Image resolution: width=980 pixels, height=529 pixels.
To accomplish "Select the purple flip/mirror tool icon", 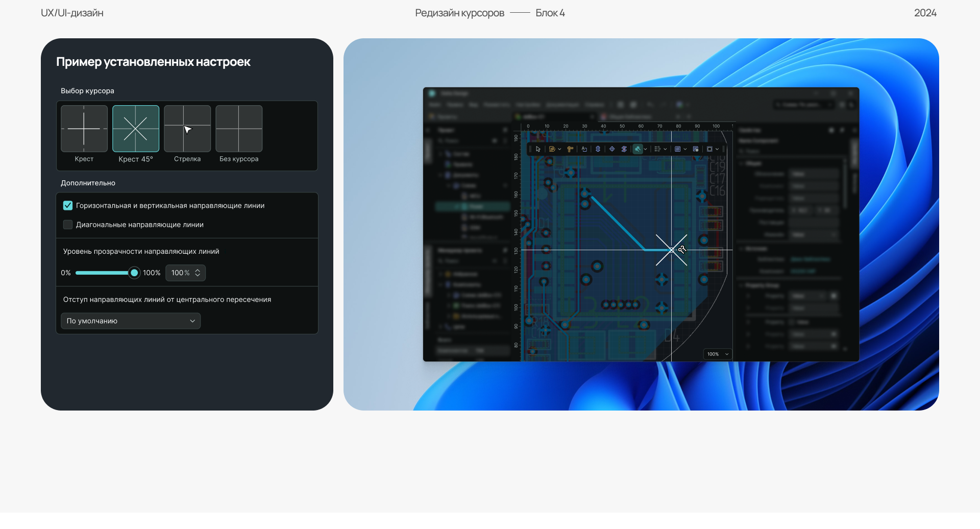I will click(x=624, y=149).
